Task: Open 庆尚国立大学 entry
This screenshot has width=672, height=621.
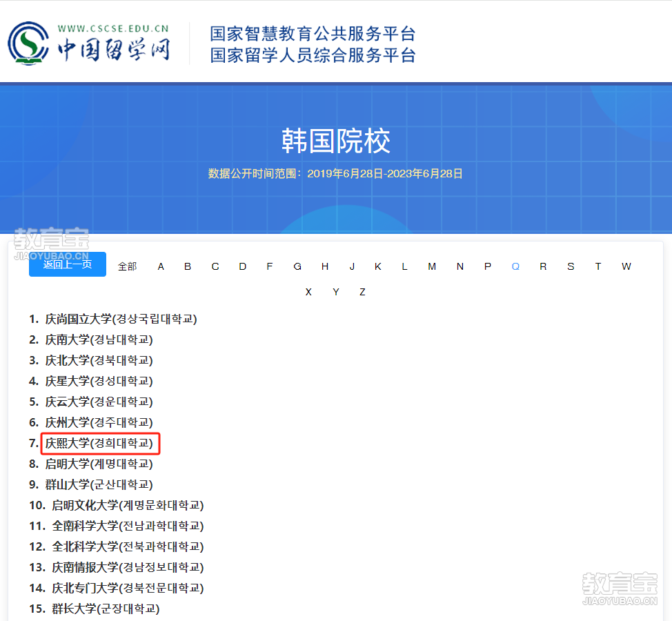Action: (121, 319)
